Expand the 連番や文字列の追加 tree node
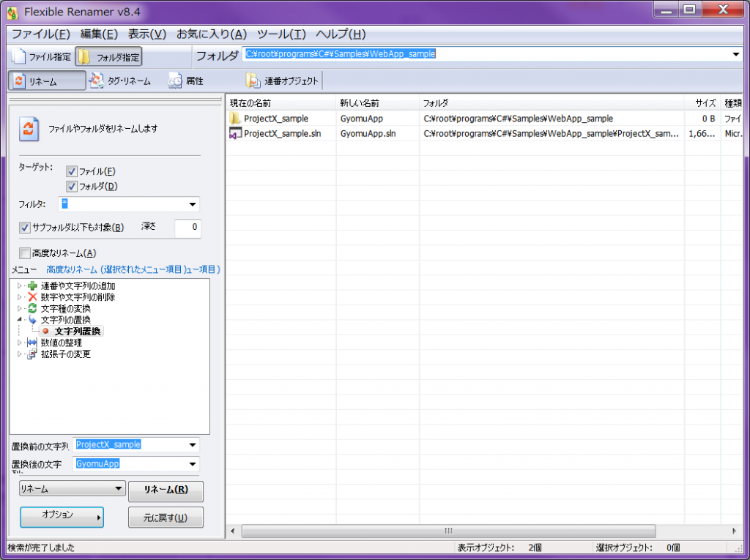The height and width of the screenshot is (560, 750). [19, 286]
